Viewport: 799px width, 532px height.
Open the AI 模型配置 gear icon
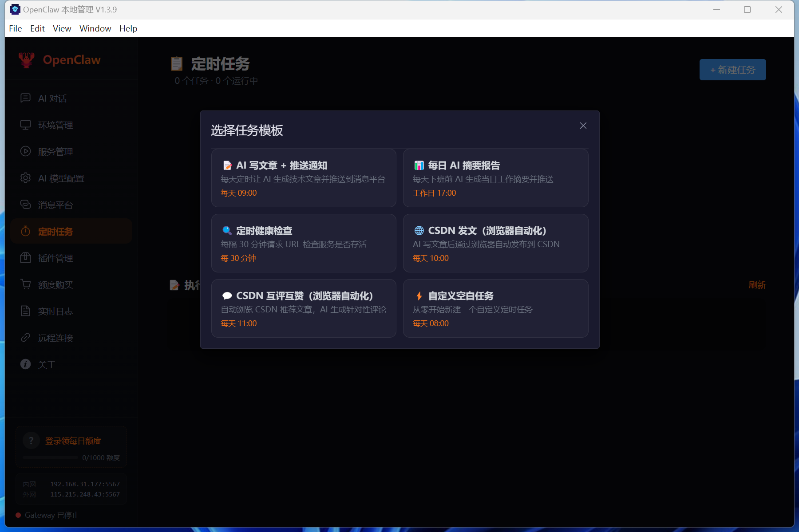pos(26,178)
